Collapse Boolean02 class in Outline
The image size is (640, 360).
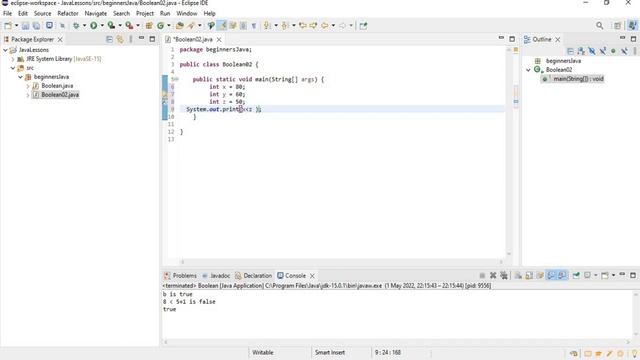(529, 70)
